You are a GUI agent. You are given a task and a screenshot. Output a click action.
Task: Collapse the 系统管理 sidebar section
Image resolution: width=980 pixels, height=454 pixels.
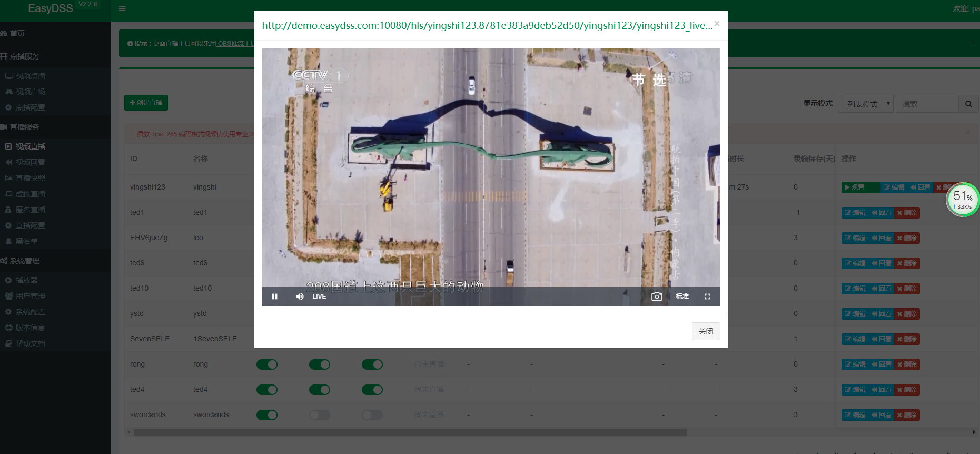(24, 261)
